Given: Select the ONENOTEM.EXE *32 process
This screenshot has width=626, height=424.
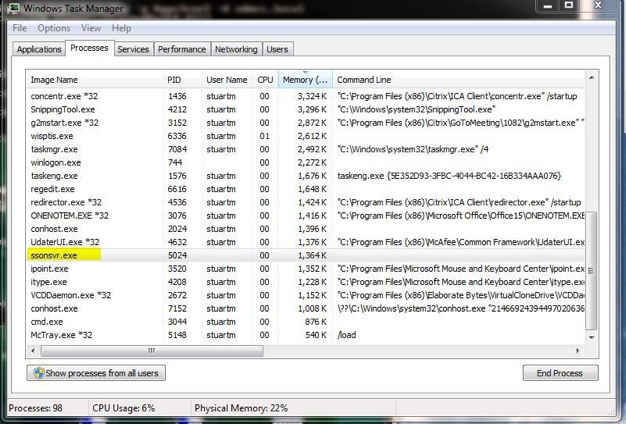Looking at the screenshot, I should 305,216.
